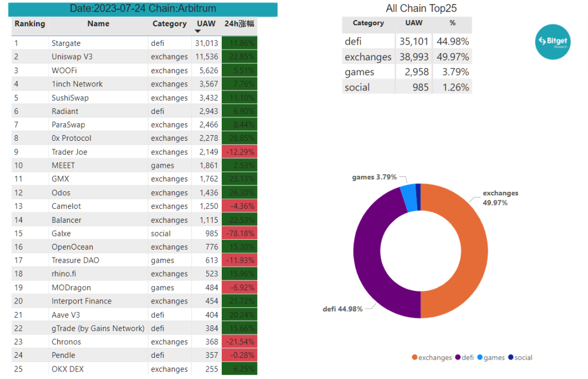This screenshot has height=379, width=588.
Task: Select the OpenOcean name cell
Action: (x=72, y=247)
